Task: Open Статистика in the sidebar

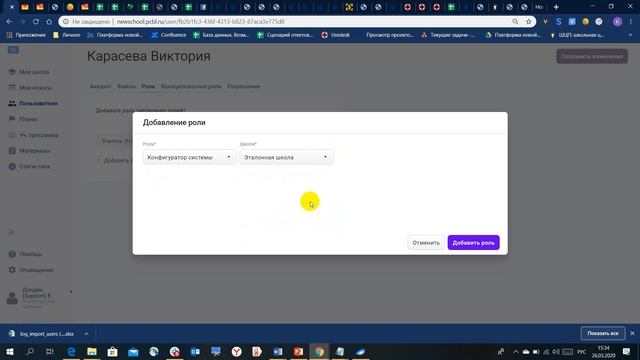Action: point(34,167)
